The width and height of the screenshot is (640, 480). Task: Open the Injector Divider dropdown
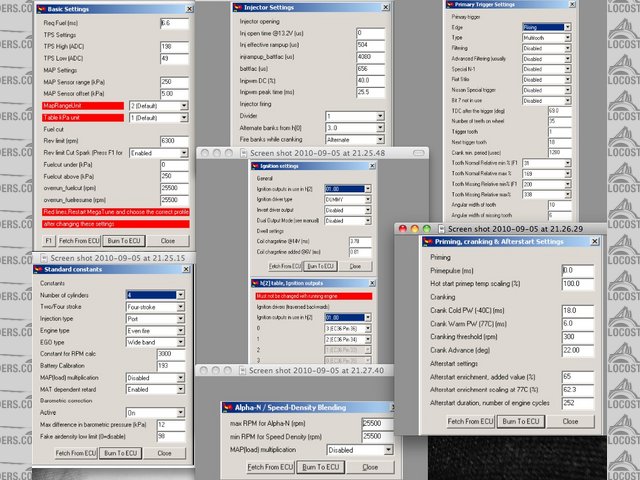click(380, 116)
